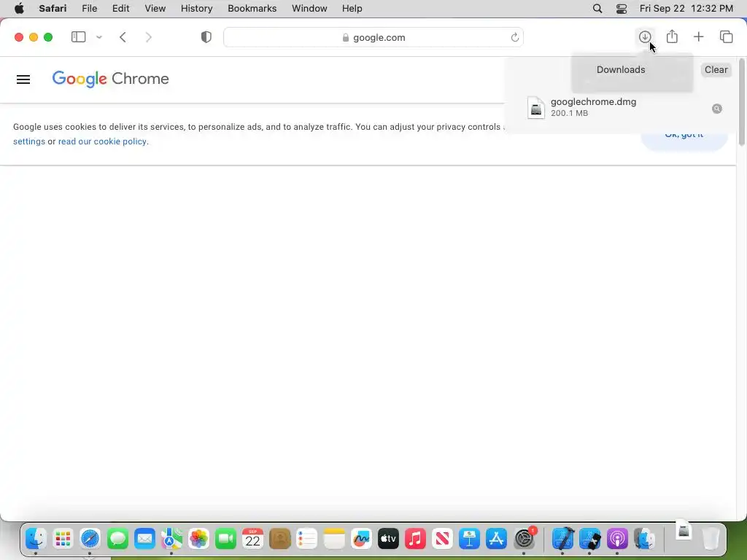This screenshot has height=560, width=747.
Task: Open Finder from the Dock
Action: pos(36,539)
